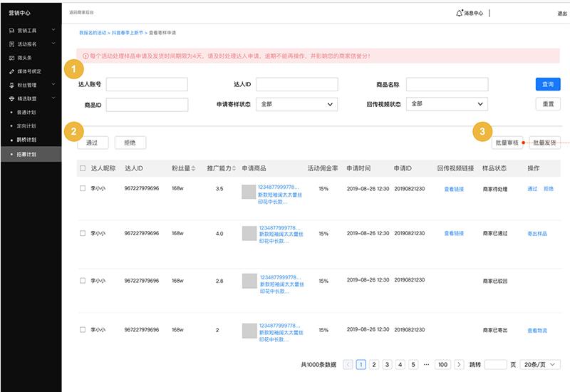The image size is (570, 392).
Task: Select 定向计划 in the sidebar
Action: point(27,126)
